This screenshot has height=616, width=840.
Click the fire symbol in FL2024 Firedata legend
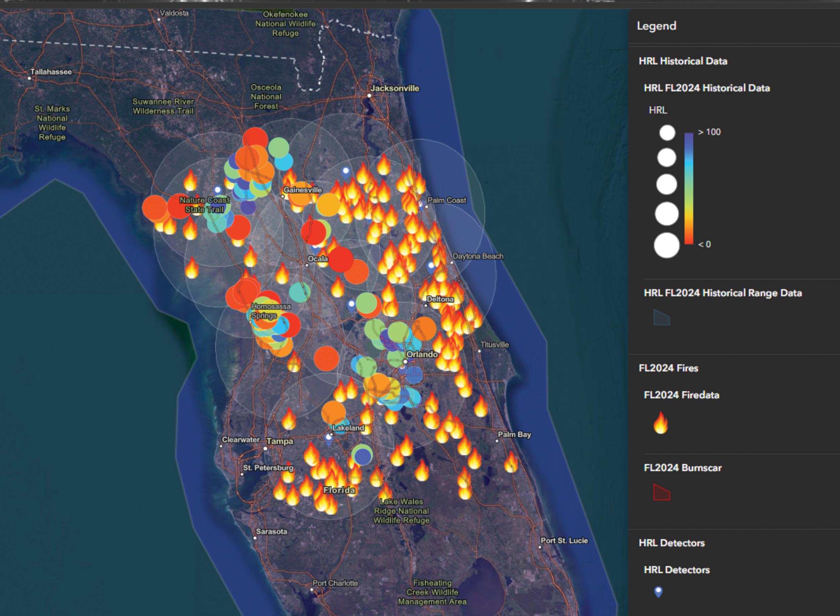(x=661, y=423)
